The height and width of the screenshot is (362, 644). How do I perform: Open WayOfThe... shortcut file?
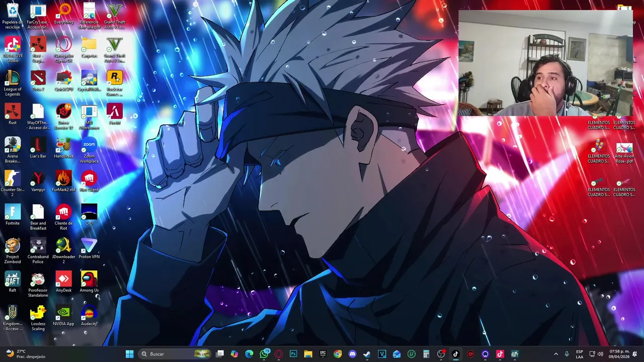[x=38, y=117]
